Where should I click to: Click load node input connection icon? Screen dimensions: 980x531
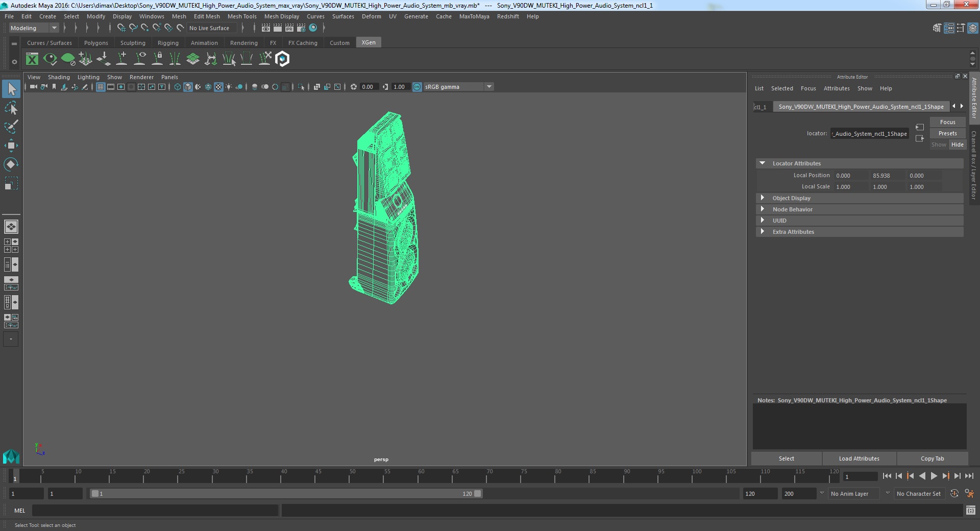point(920,127)
